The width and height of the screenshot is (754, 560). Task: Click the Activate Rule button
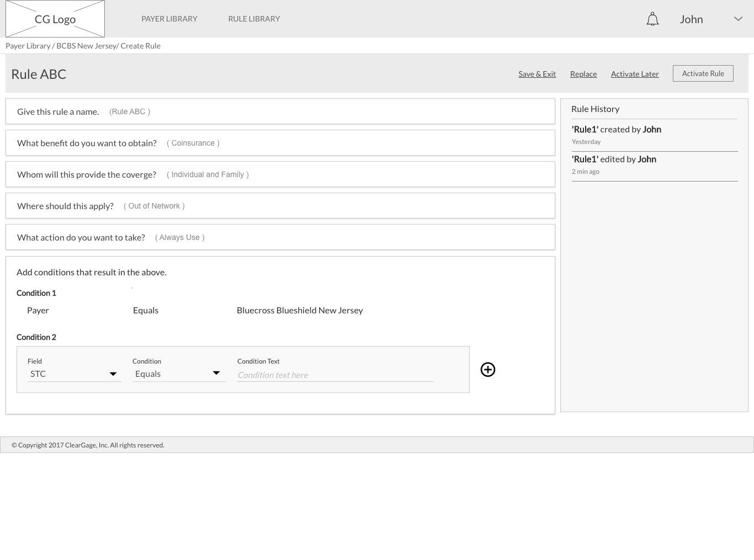[x=703, y=73]
